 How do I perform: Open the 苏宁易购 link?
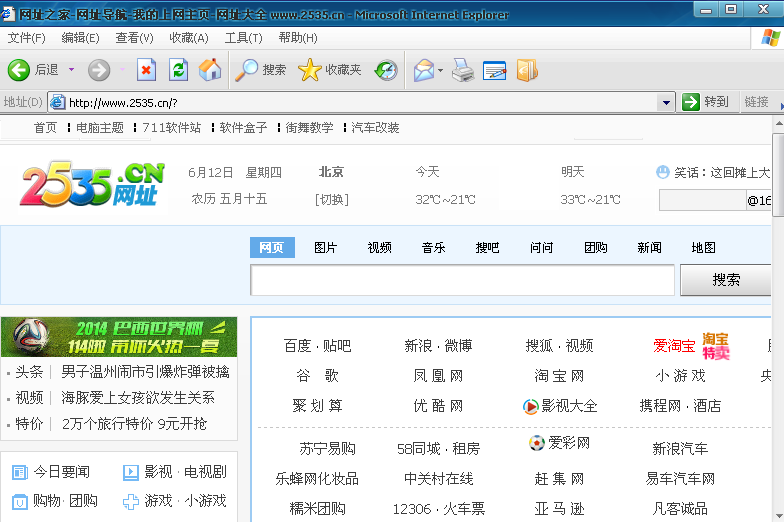pyautogui.click(x=327, y=448)
